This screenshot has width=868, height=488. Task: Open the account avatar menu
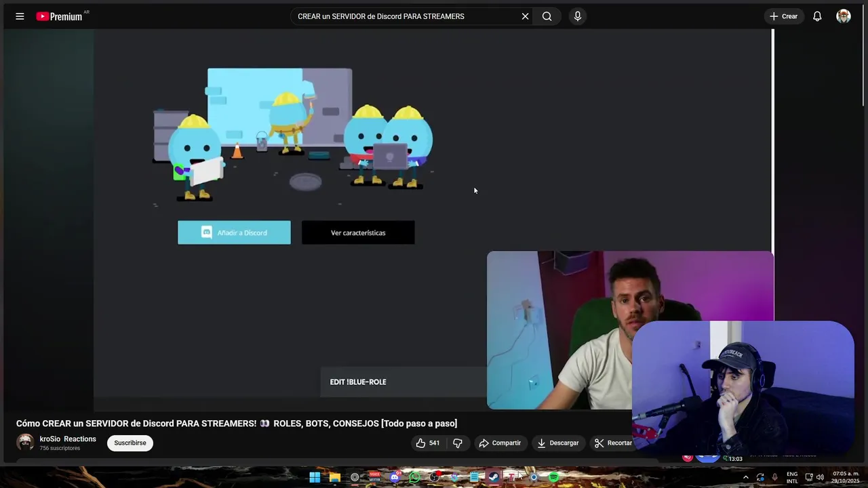(x=844, y=16)
